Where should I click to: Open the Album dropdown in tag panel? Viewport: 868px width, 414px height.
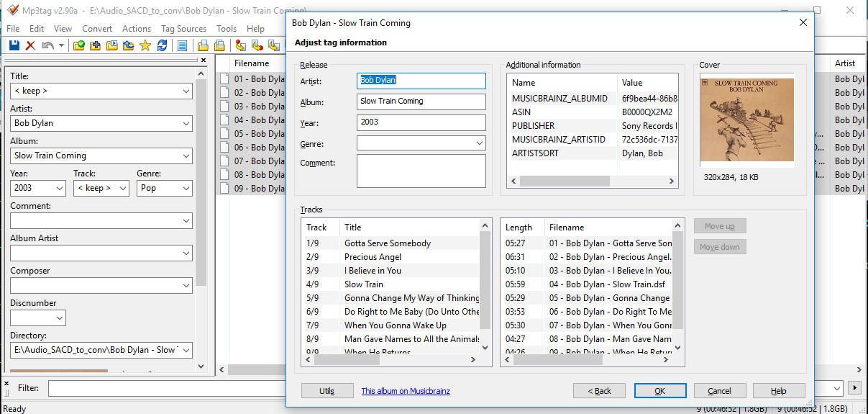[186, 156]
